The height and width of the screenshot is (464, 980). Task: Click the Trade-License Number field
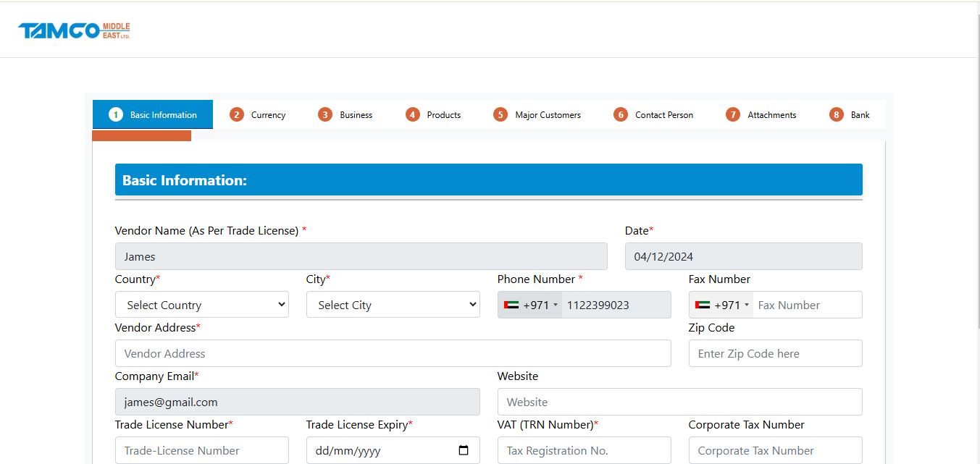[201, 450]
